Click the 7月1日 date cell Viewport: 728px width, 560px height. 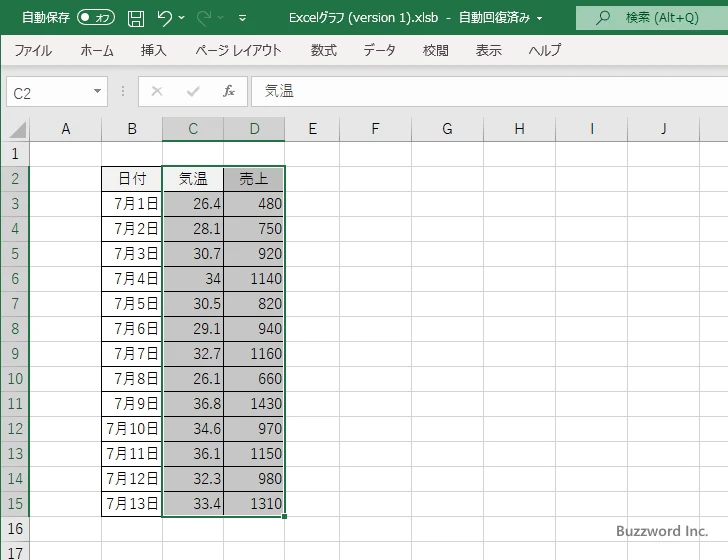132,204
